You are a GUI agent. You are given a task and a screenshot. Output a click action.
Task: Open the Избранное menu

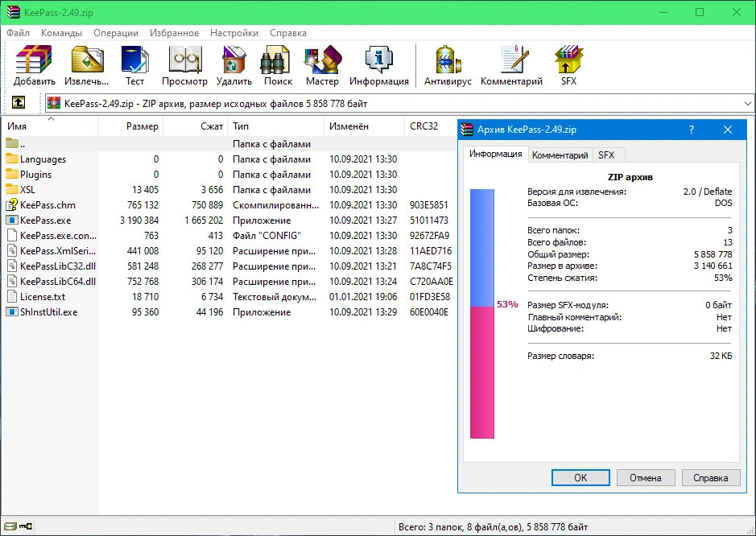coord(174,33)
